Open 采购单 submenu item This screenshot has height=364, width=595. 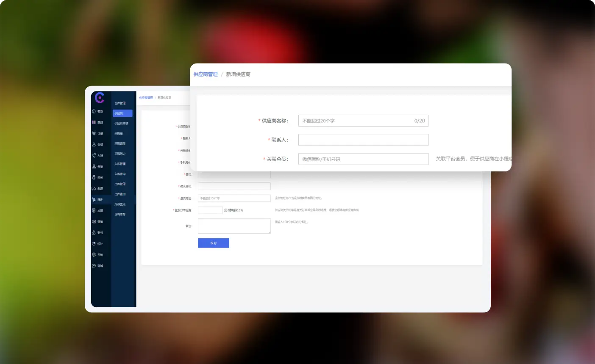point(119,133)
